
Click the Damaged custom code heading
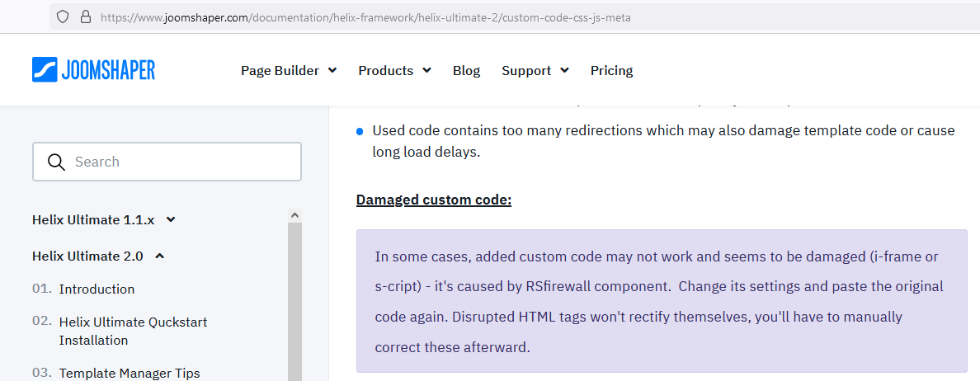[434, 200]
